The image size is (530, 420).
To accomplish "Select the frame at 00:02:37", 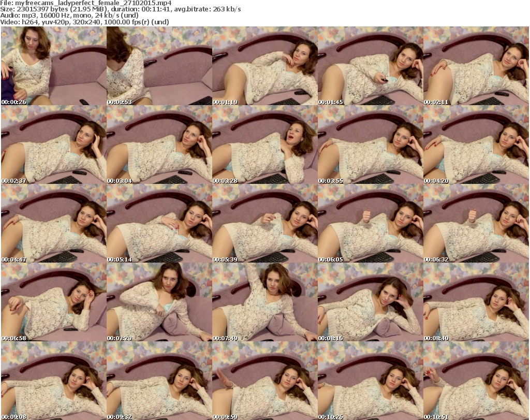I will pyautogui.click(x=54, y=144).
